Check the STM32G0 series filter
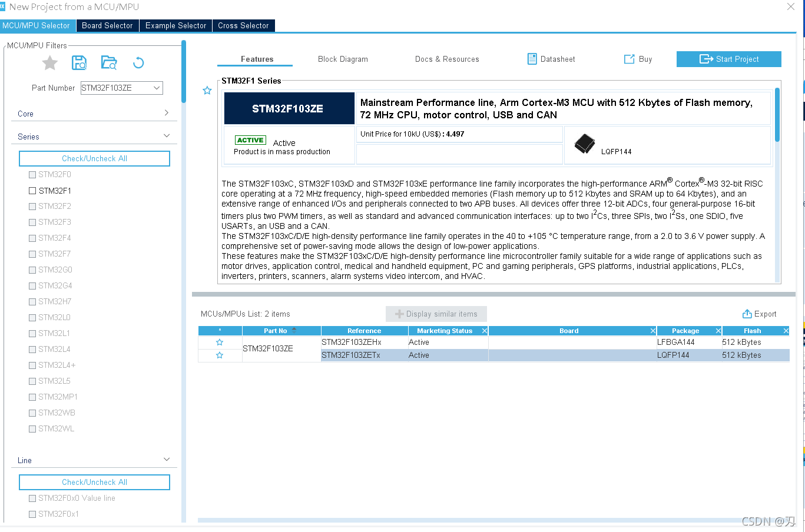 coord(32,270)
